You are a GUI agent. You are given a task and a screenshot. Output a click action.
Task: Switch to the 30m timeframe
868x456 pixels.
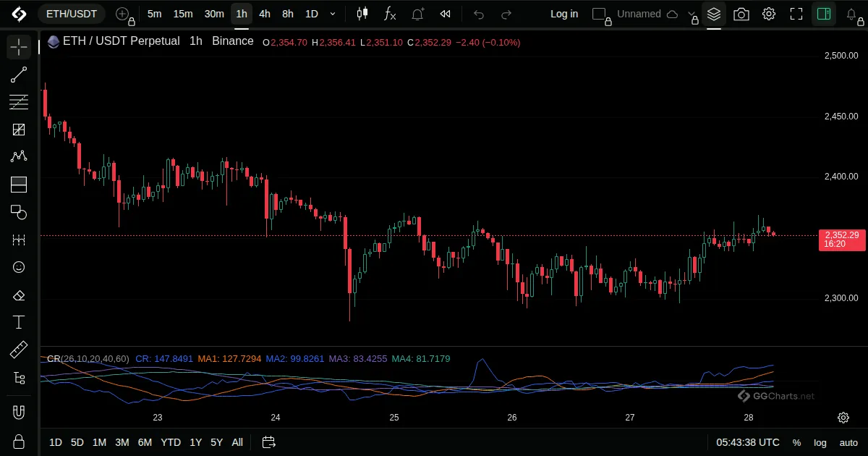[214, 14]
